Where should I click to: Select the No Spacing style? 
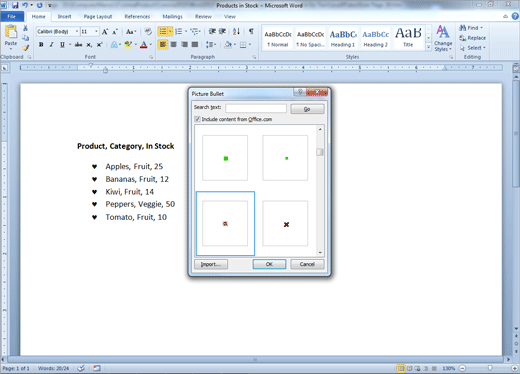[310, 38]
